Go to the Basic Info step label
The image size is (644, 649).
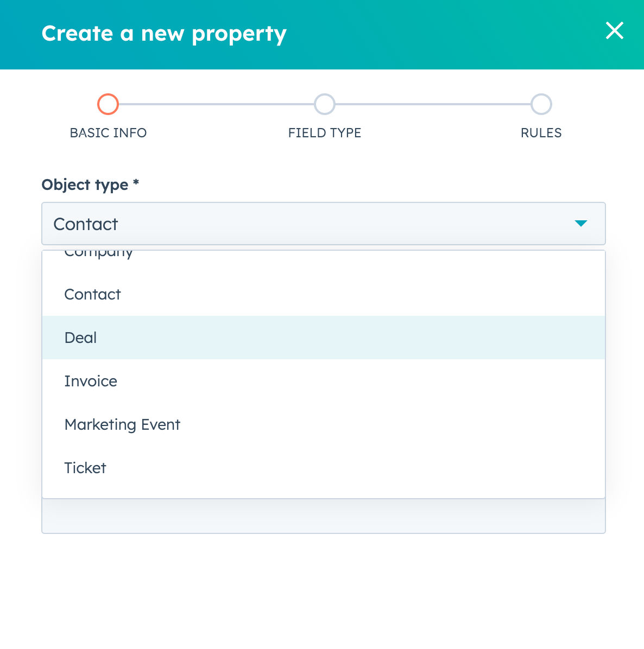point(108,132)
